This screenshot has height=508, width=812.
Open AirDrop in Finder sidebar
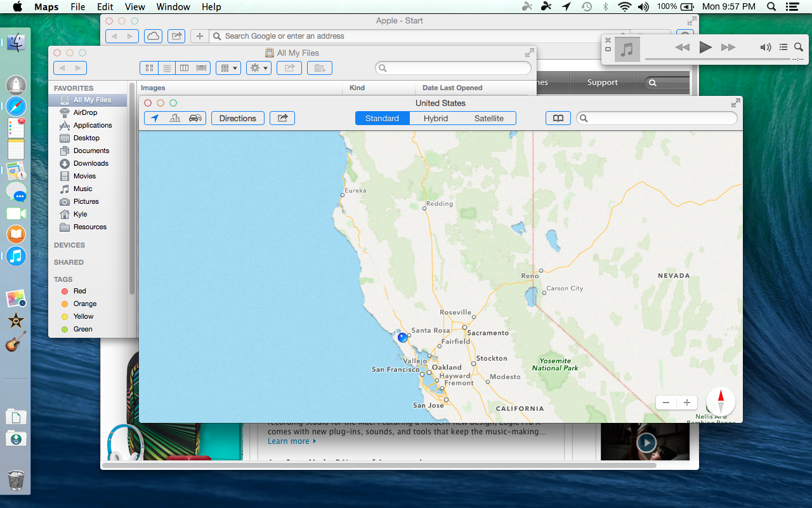coord(85,112)
